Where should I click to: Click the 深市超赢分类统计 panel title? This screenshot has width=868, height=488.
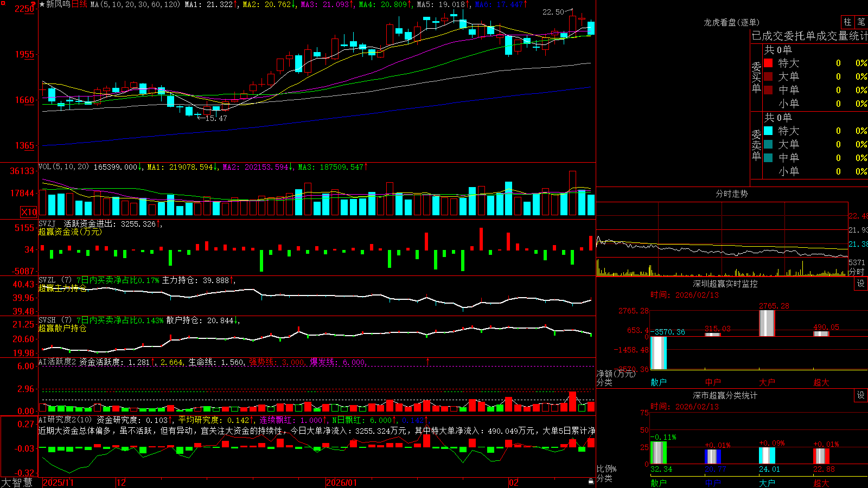coord(725,395)
